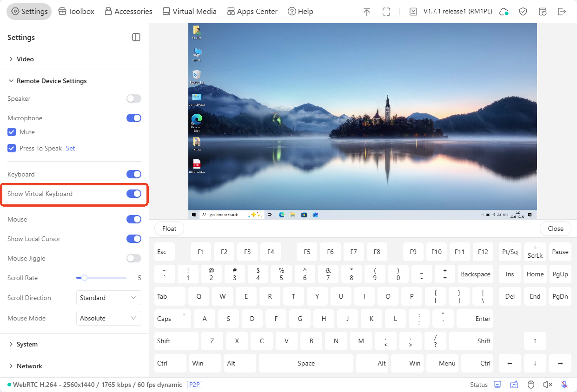Uncheck the Mute checkbox under Microphone
This screenshot has height=392, width=577.
tap(11, 132)
